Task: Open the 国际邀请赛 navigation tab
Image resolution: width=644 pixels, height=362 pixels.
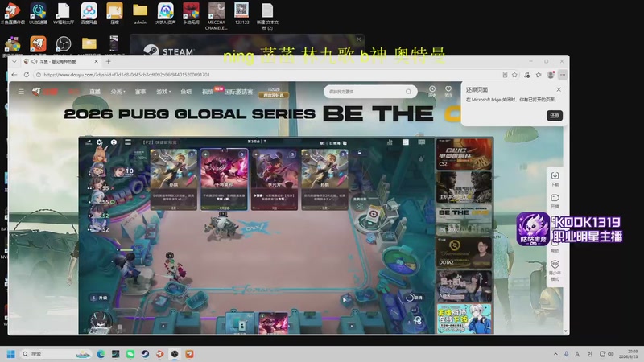Action: pos(238,92)
